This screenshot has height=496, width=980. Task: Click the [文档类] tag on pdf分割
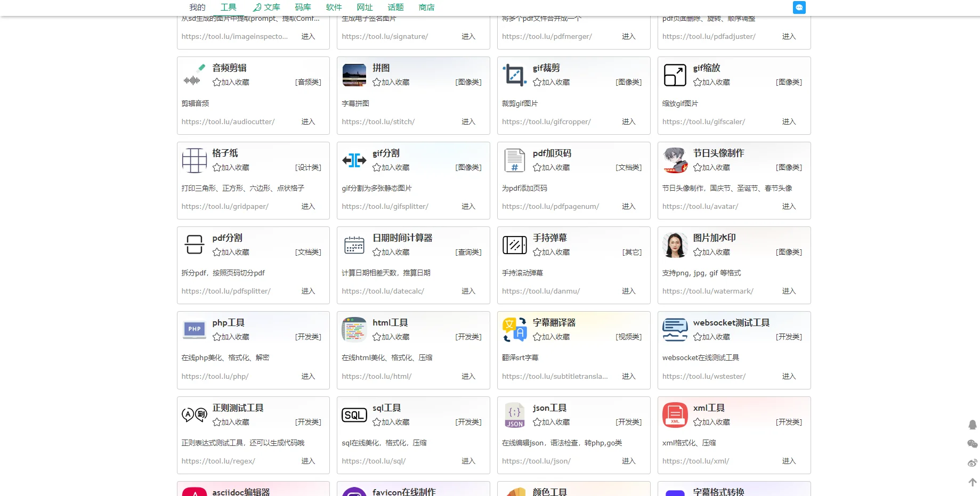pyautogui.click(x=308, y=252)
